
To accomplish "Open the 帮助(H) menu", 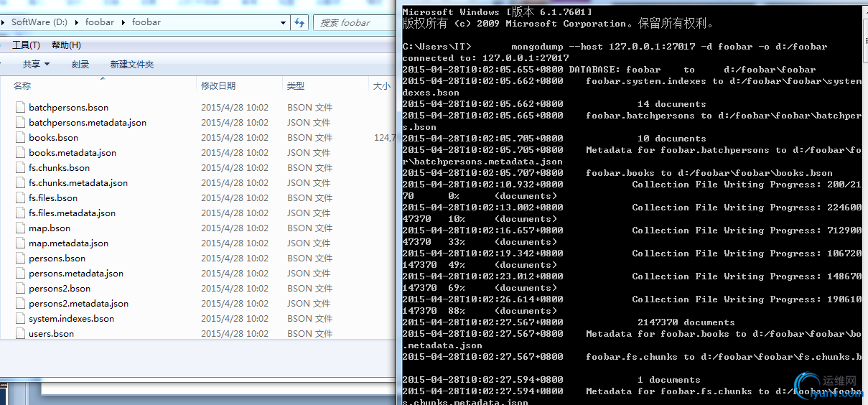I will click(x=66, y=45).
